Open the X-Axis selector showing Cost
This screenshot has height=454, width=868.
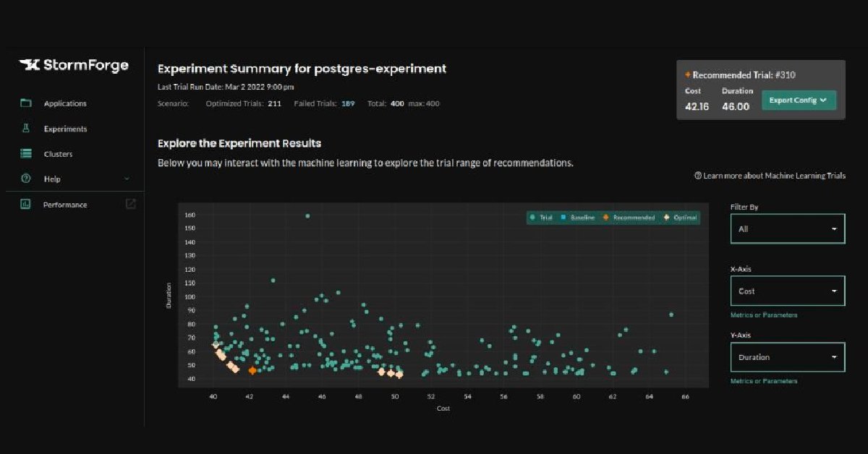point(787,291)
